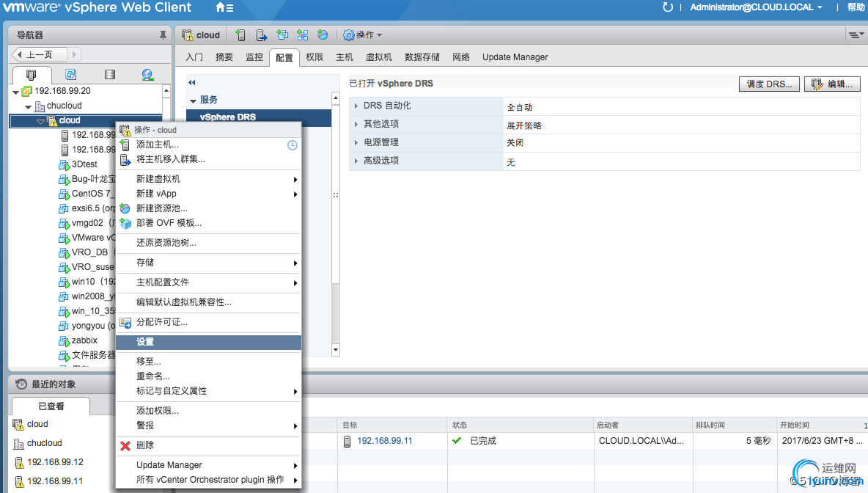The image size is (868, 493).
Task: Click 编辑... button
Action: [x=833, y=84]
